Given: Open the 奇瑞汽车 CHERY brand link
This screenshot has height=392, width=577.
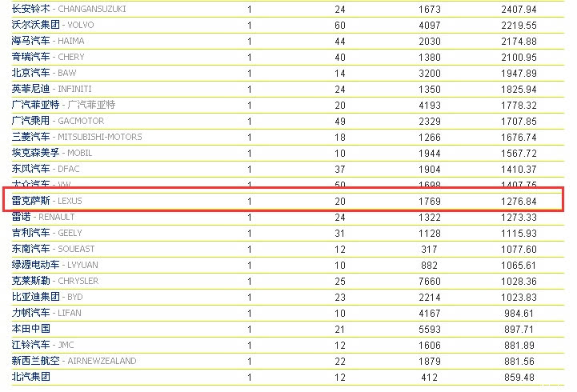Looking at the screenshot, I should (x=48, y=57).
